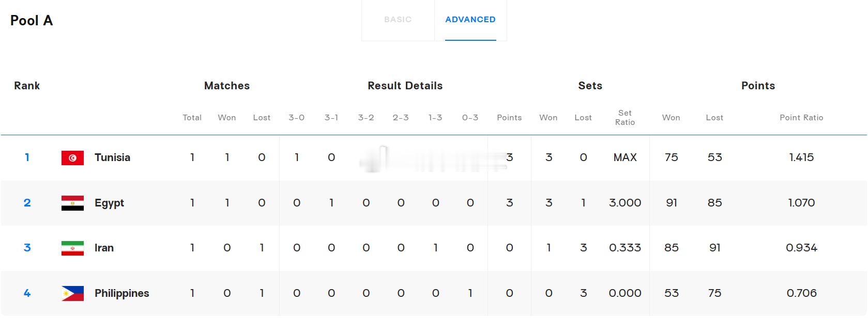Open the Tunisia team link

click(112, 157)
